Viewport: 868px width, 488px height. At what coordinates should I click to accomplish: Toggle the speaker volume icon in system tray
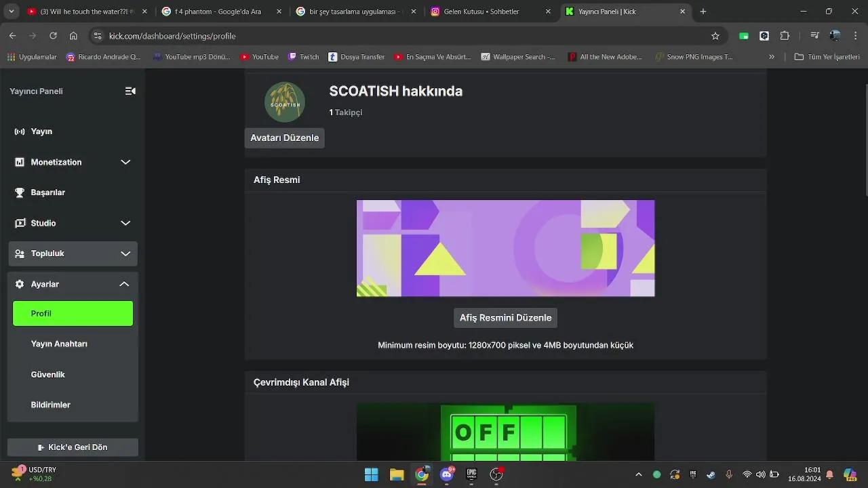point(761,474)
